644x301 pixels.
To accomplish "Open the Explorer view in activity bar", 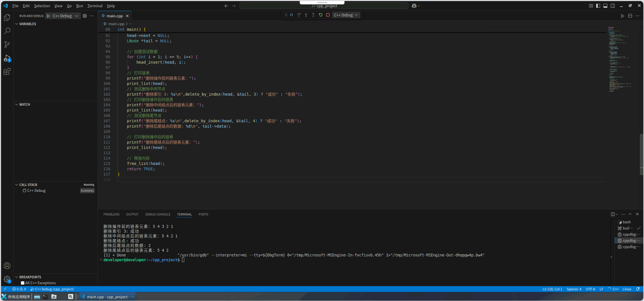I will click(7, 18).
